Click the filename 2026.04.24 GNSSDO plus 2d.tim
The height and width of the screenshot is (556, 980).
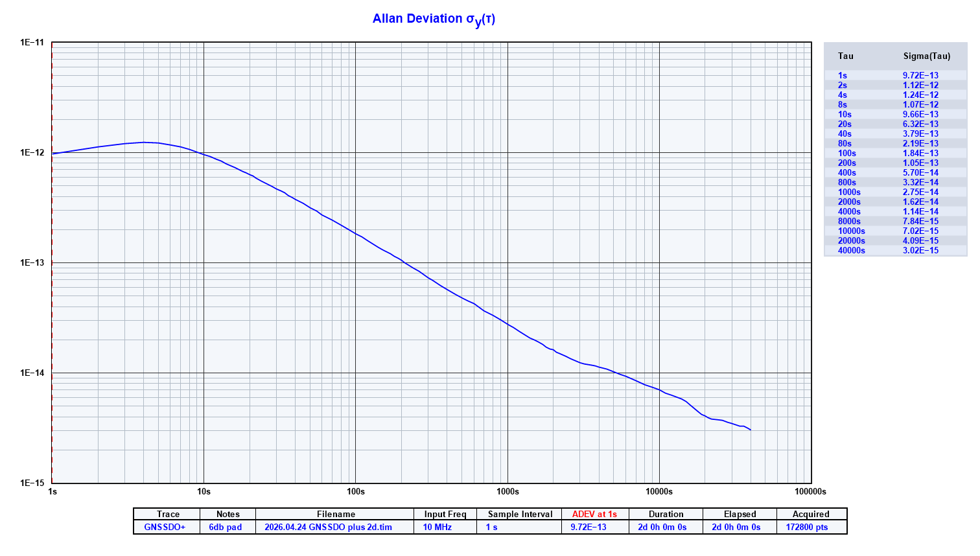click(328, 527)
